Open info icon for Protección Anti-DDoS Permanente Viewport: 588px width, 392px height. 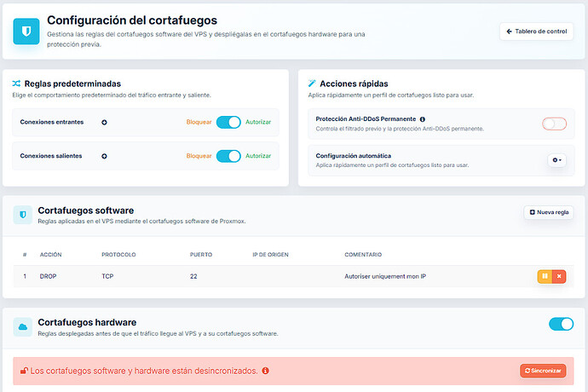422,119
